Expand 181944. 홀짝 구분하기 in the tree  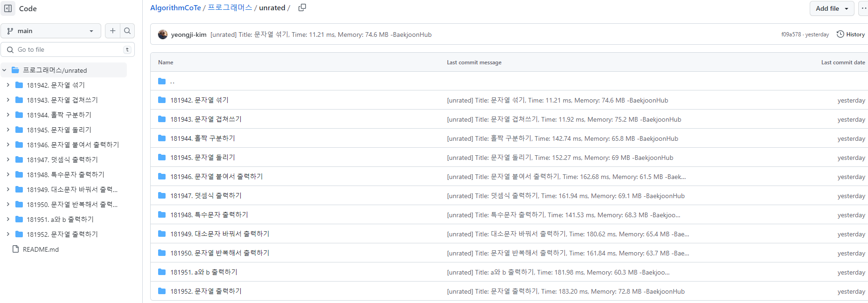[x=8, y=115]
